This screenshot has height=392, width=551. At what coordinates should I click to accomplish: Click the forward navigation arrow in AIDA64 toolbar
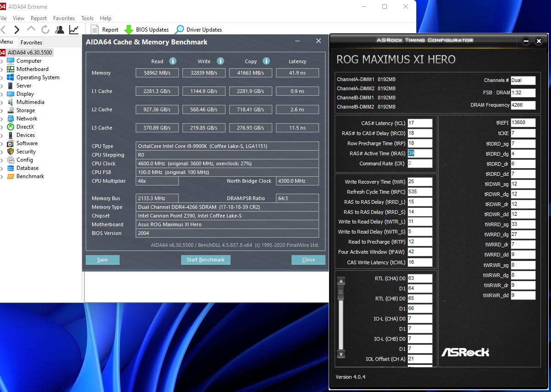tap(17, 30)
